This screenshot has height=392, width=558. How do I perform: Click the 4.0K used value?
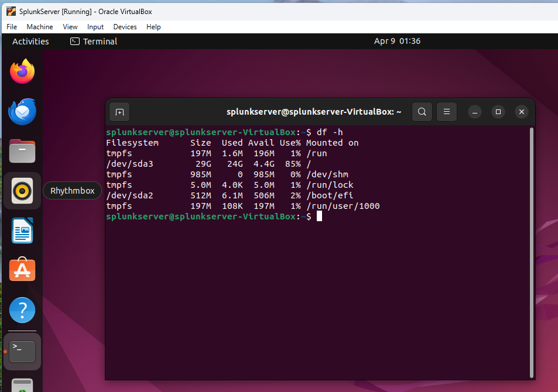point(232,185)
